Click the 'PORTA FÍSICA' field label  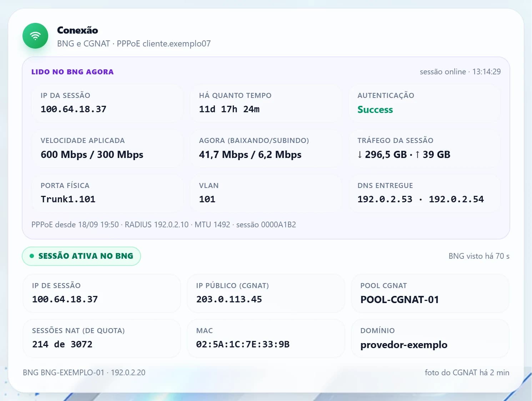click(x=65, y=185)
